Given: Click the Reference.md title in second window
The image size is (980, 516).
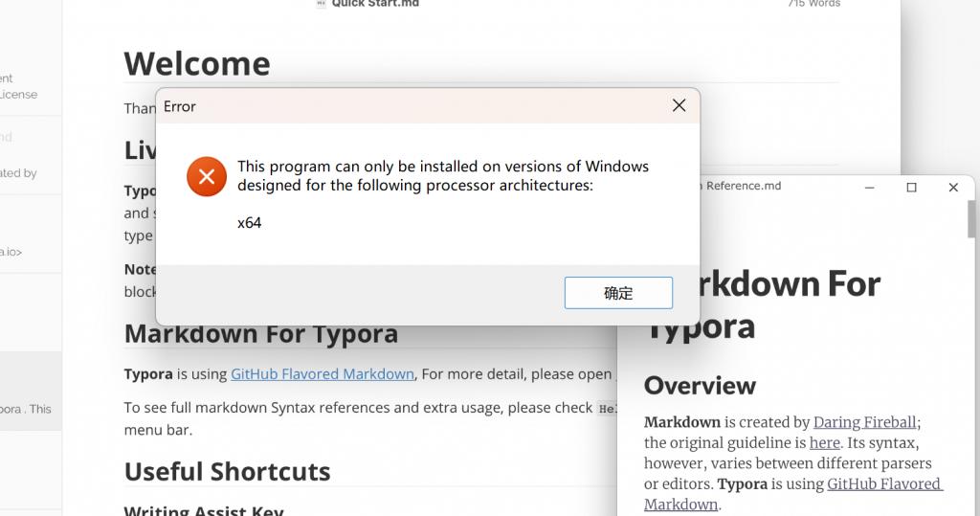Looking at the screenshot, I should (x=744, y=186).
